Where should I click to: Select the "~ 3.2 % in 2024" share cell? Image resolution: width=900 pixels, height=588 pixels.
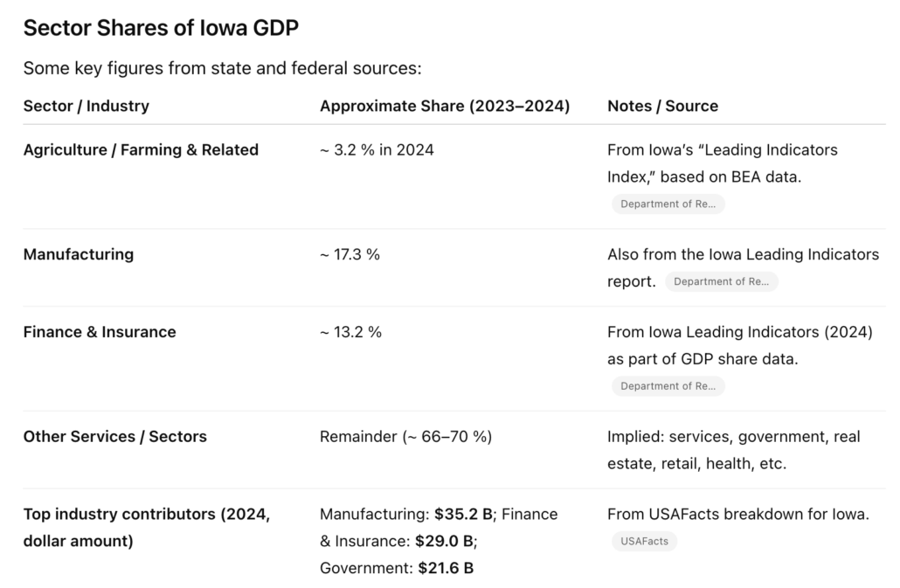(377, 149)
